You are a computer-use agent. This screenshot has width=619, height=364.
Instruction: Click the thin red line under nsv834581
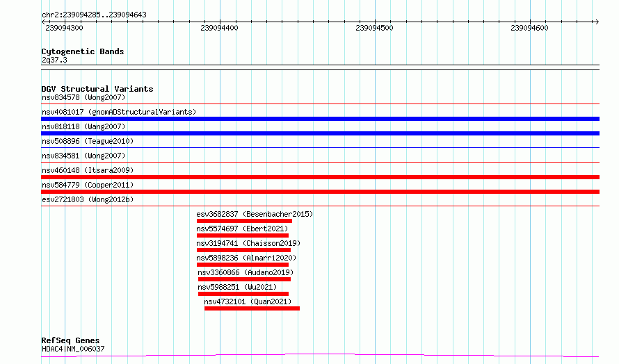(x=320, y=163)
